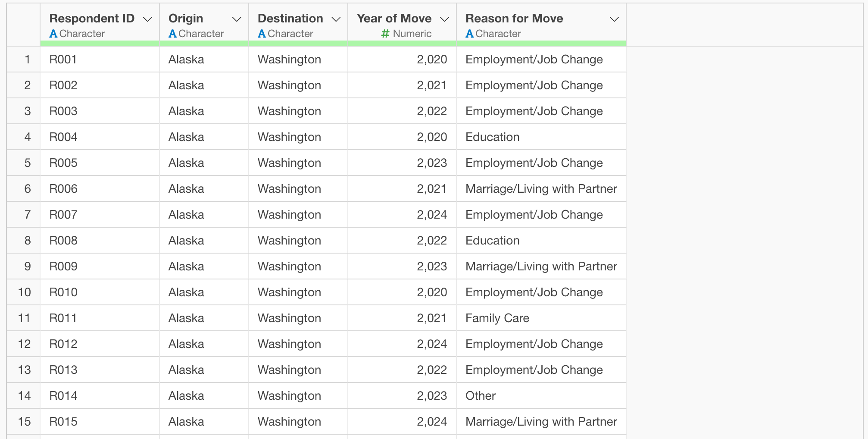The width and height of the screenshot is (868, 439).
Task: Click the Character type icon under Origin
Action: click(172, 34)
